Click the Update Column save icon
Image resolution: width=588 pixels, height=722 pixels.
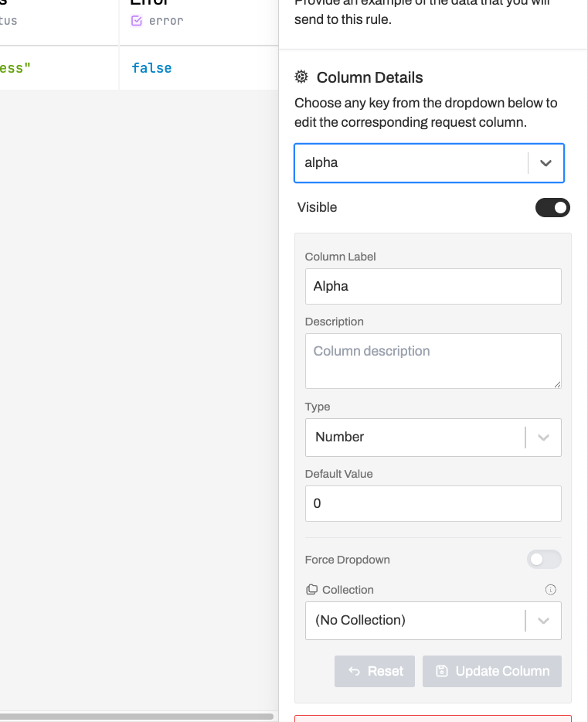pos(442,671)
